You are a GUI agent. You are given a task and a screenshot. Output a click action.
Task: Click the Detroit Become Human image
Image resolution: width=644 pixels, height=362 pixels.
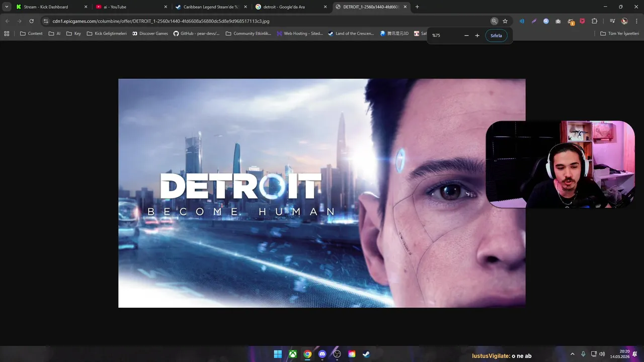click(x=322, y=193)
